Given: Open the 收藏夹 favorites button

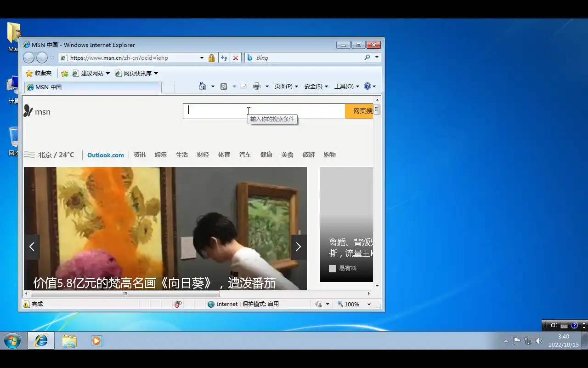Looking at the screenshot, I should pos(39,73).
